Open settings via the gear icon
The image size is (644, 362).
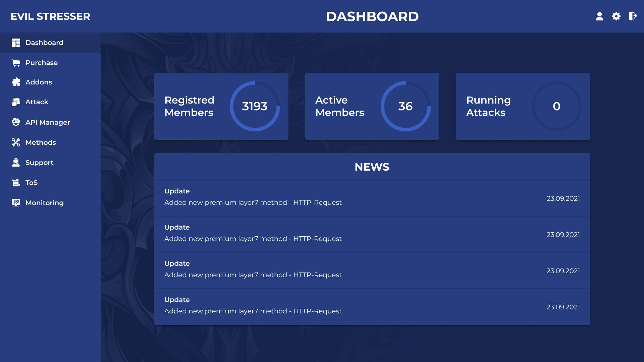tap(616, 16)
